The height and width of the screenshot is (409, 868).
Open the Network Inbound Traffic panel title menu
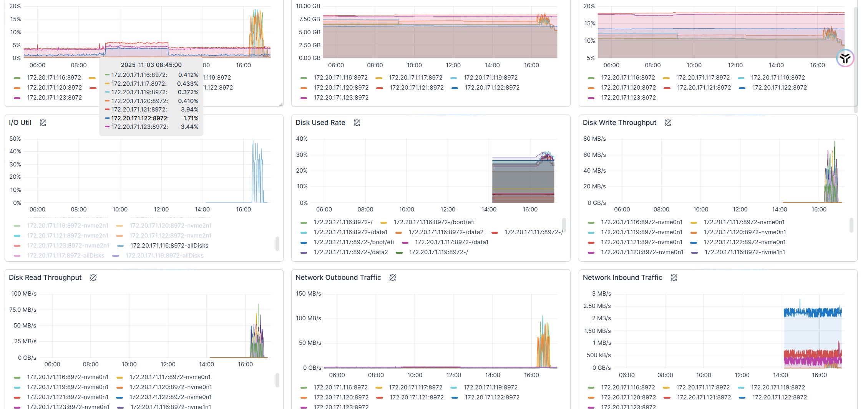pyautogui.click(x=622, y=278)
